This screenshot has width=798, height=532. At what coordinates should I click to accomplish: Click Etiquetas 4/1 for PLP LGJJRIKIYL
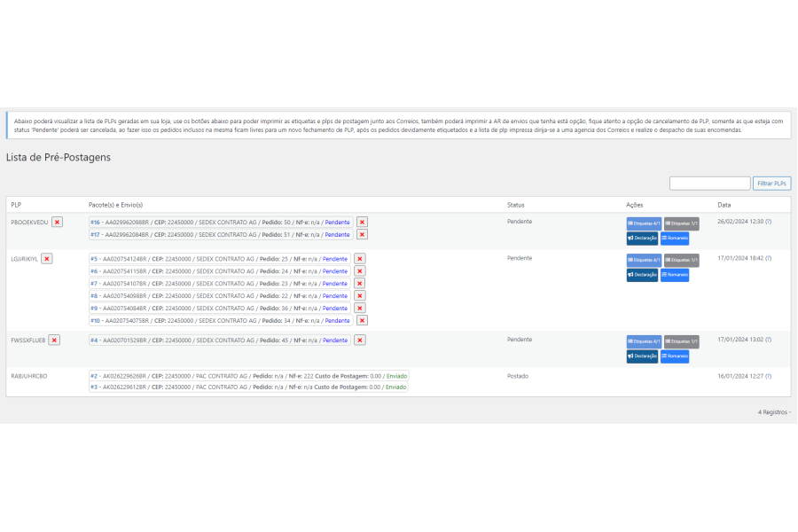(644, 260)
